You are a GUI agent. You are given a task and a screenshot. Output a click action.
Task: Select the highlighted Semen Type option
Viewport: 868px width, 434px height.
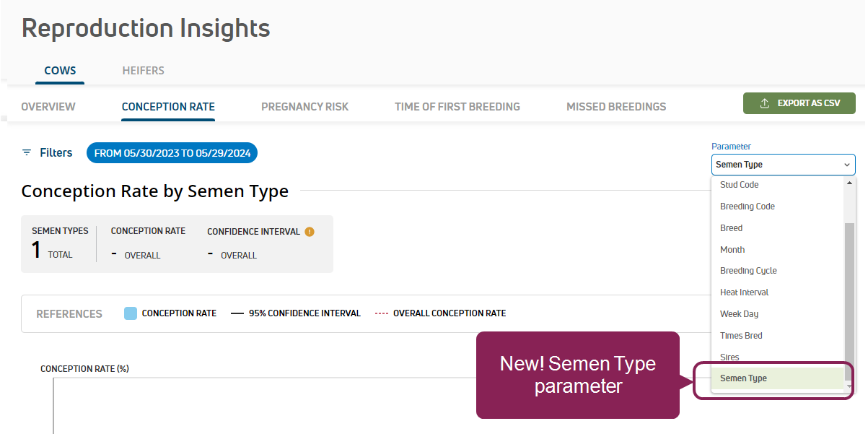[x=743, y=378]
